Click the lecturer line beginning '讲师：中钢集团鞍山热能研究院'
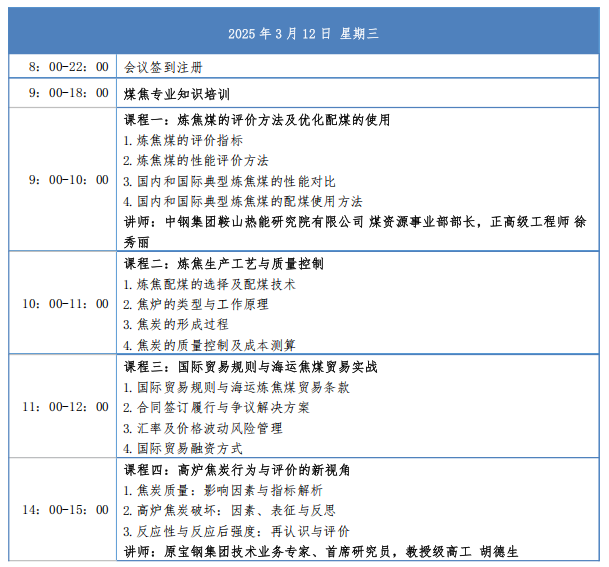Viewport: 609px width, 567px height. tap(355, 222)
